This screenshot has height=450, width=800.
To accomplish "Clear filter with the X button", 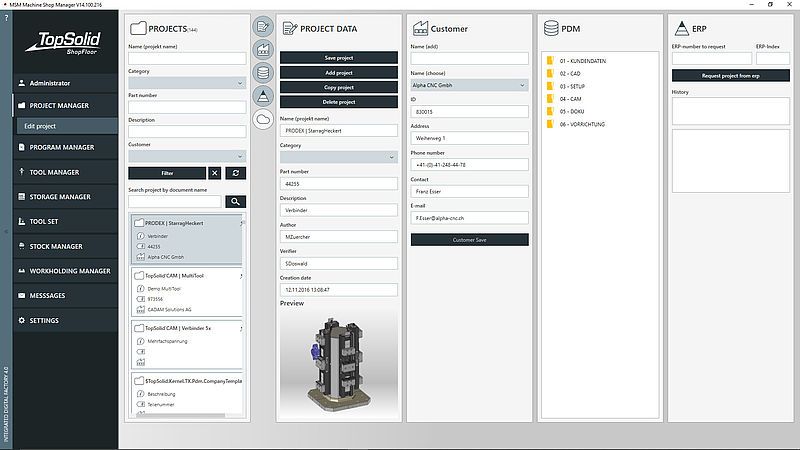I will click(215, 173).
